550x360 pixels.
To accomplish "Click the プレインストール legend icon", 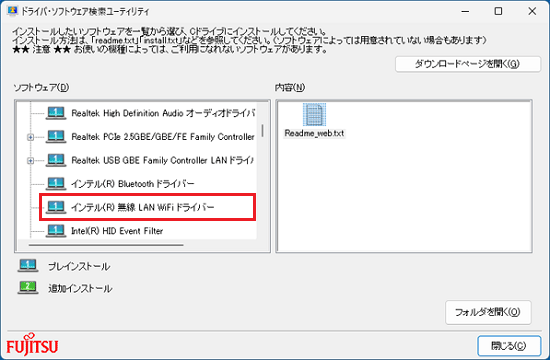I will [28, 266].
